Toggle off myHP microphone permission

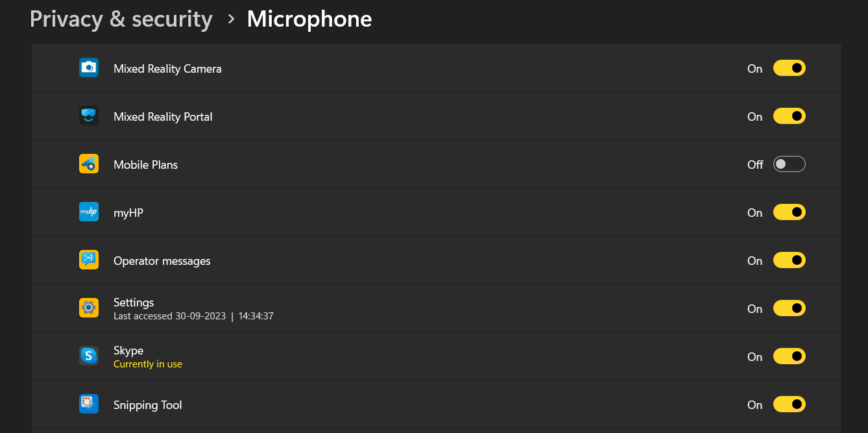pyautogui.click(x=789, y=212)
